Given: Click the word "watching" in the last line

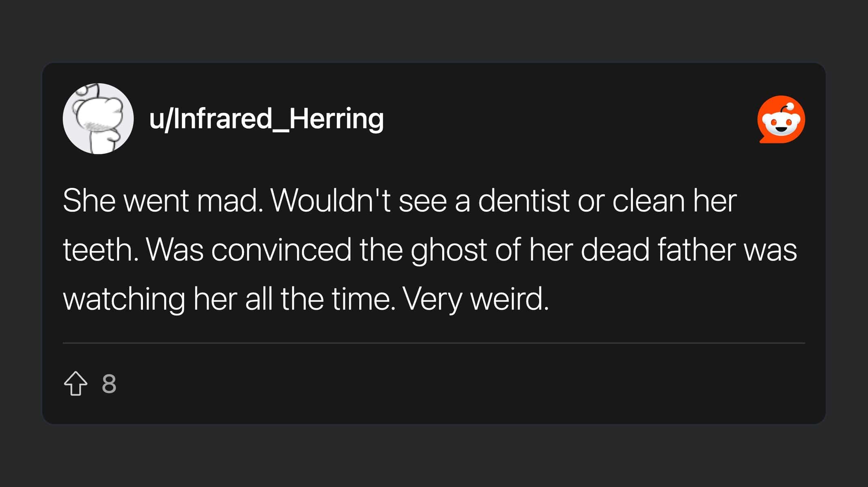Looking at the screenshot, I should click(x=124, y=299).
